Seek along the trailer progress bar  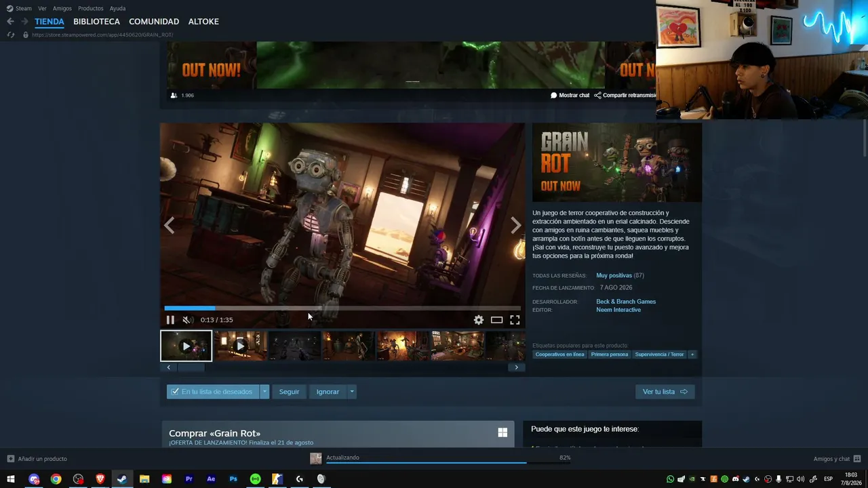[342, 308]
